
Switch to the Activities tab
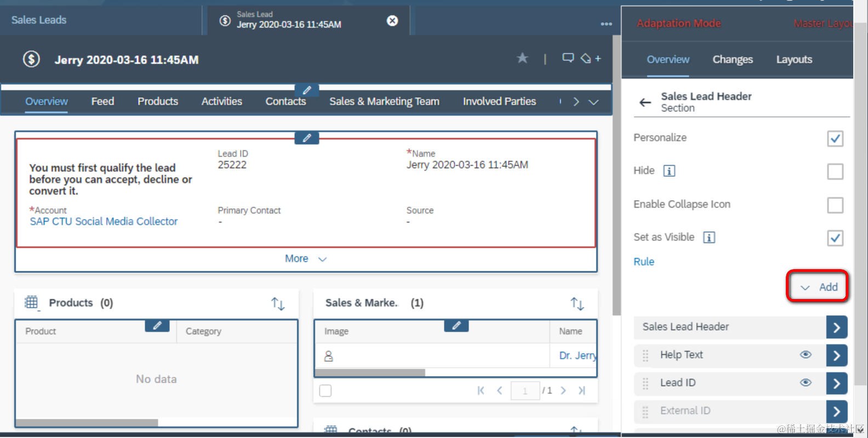click(x=222, y=101)
